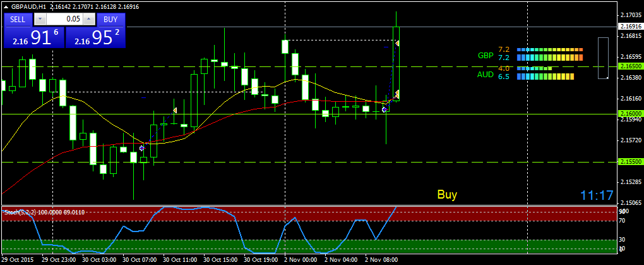Decrease lot volume with the down arrow
644x265 pixels.
pyautogui.click(x=40, y=19)
